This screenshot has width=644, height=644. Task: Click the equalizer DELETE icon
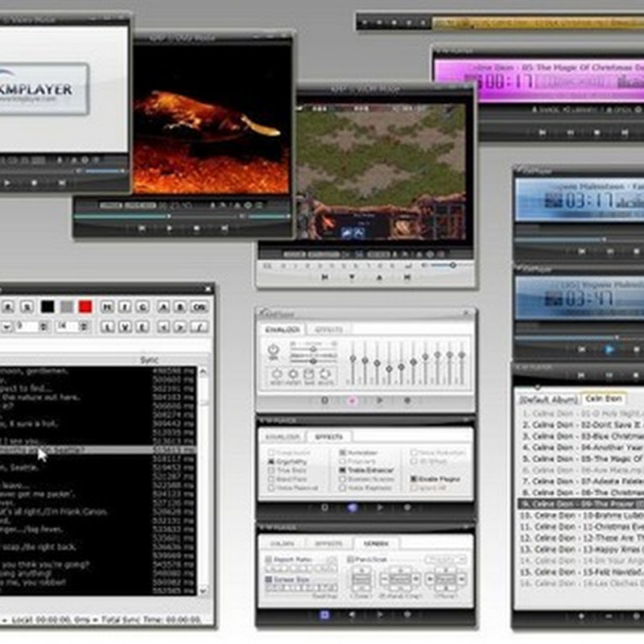(325, 376)
